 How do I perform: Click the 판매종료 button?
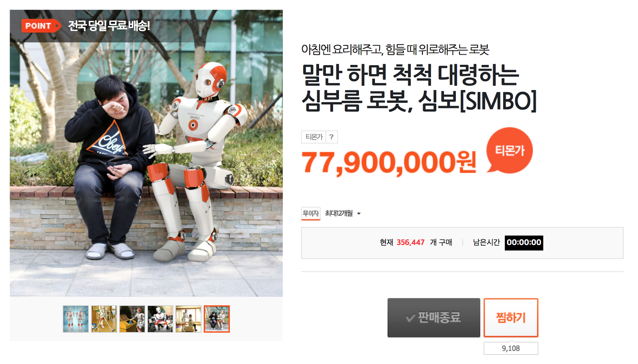click(x=434, y=318)
